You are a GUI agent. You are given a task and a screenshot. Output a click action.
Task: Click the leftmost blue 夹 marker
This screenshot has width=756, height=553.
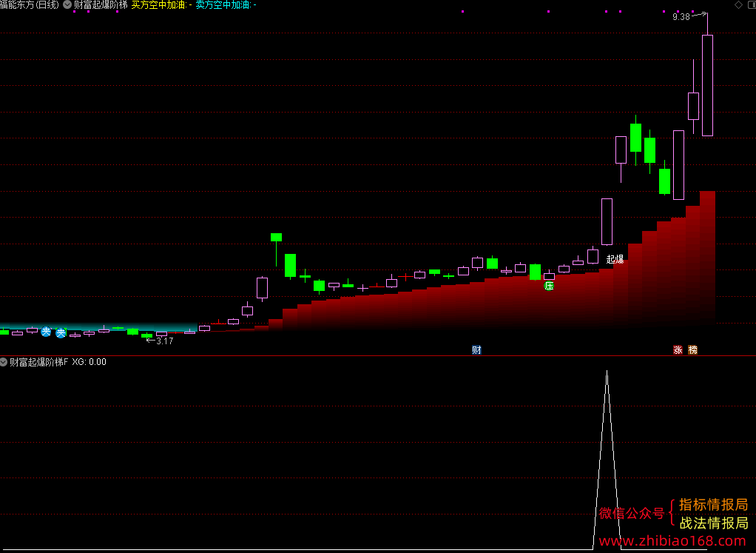(46, 332)
